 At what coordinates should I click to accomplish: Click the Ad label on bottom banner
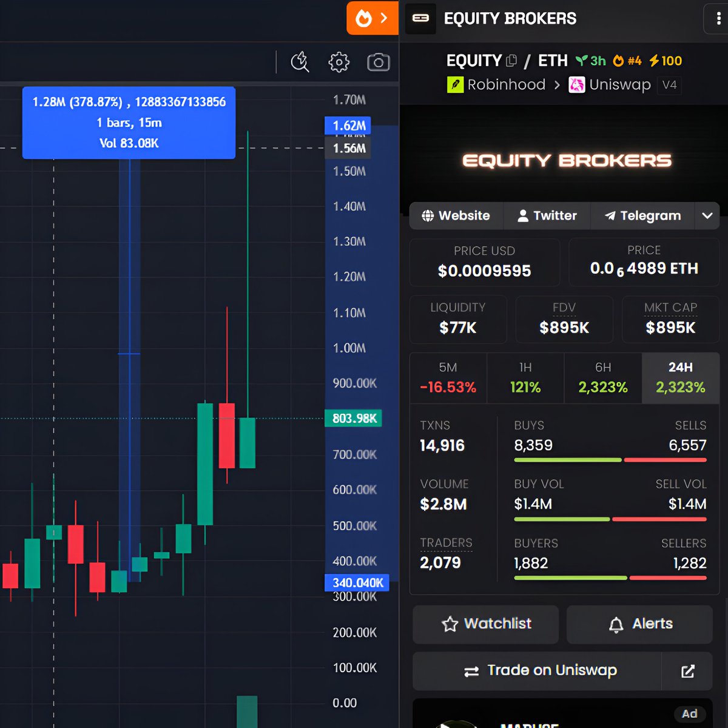tap(689, 714)
